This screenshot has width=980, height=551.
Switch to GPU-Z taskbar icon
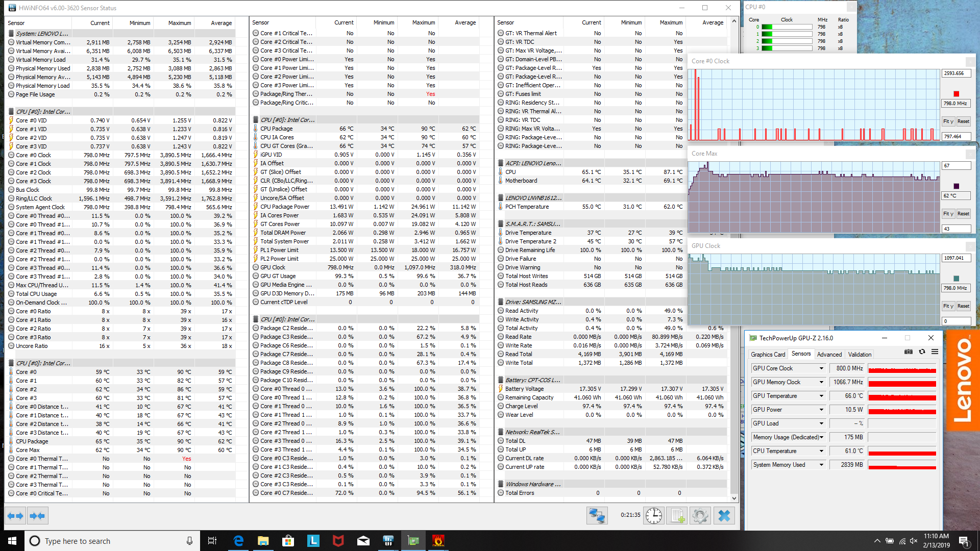(x=413, y=541)
